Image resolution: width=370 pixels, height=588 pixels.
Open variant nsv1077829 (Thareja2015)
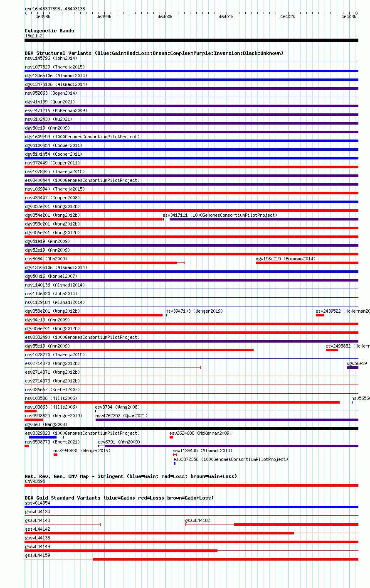tap(55, 67)
